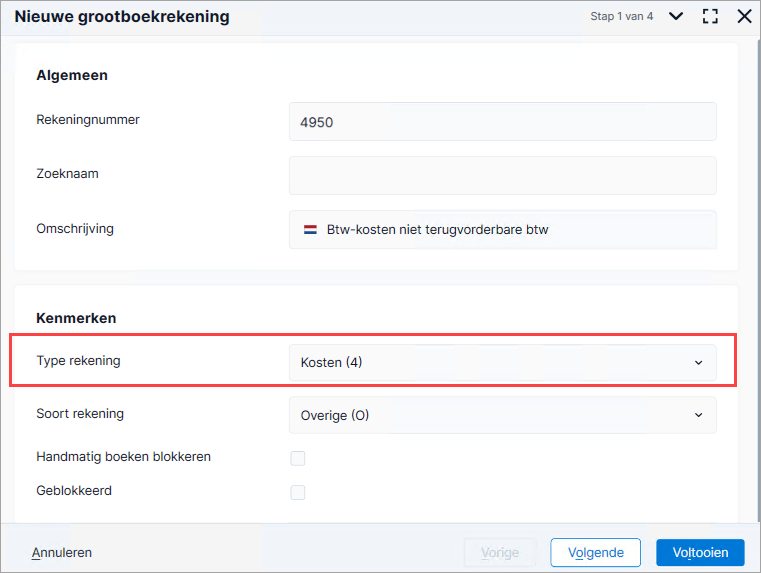Edit the Omschrijving text field

tap(502, 229)
